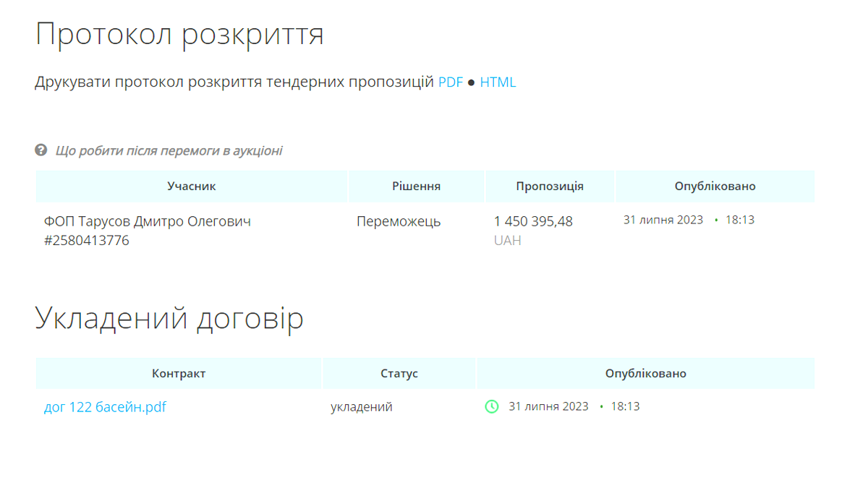Image resolution: width=868 pixels, height=488 pixels.
Task: Click the question mark help icon
Action: pyautogui.click(x=40, y=150)
